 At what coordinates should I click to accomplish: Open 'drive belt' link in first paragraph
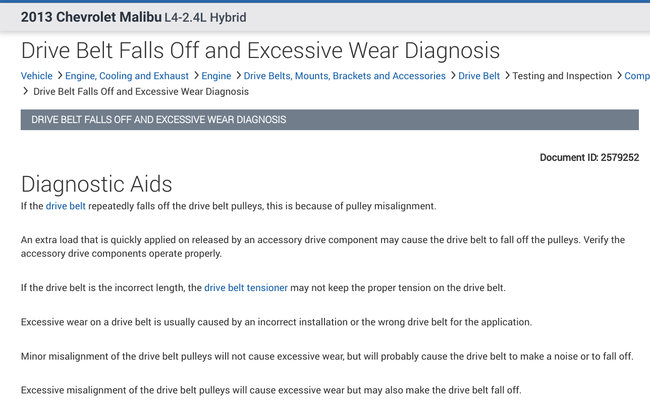tap(66, 206)
